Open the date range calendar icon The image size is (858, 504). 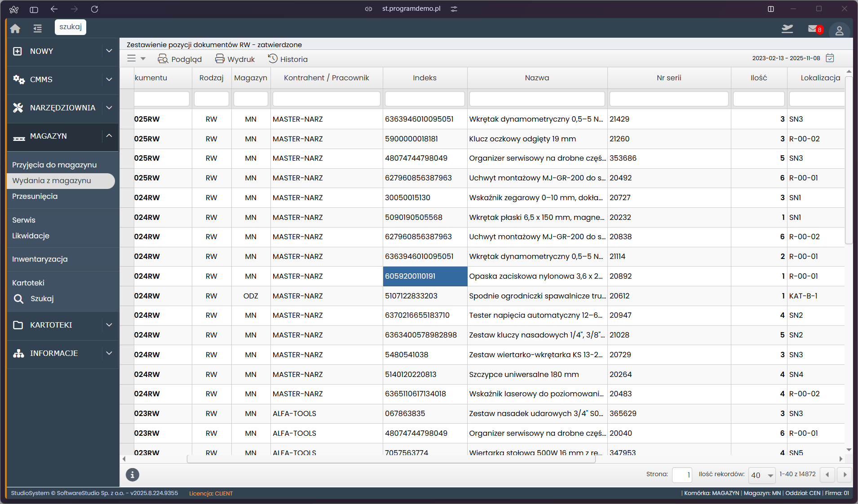click(830, 58)
